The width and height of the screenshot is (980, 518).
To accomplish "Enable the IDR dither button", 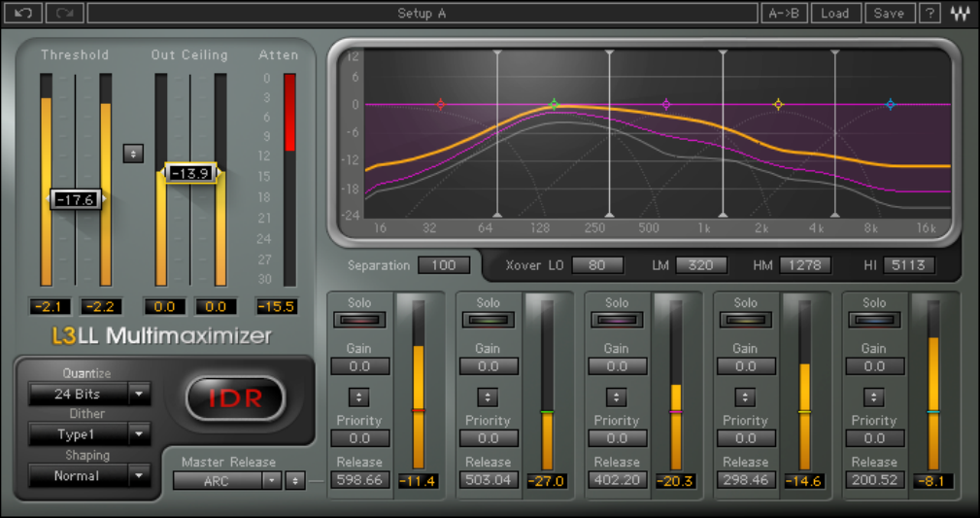I will coord(235,397).
